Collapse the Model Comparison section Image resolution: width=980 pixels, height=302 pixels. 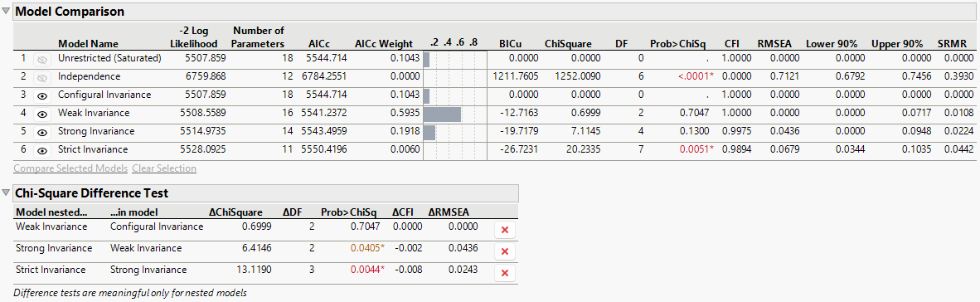click(x=7, y=12)
